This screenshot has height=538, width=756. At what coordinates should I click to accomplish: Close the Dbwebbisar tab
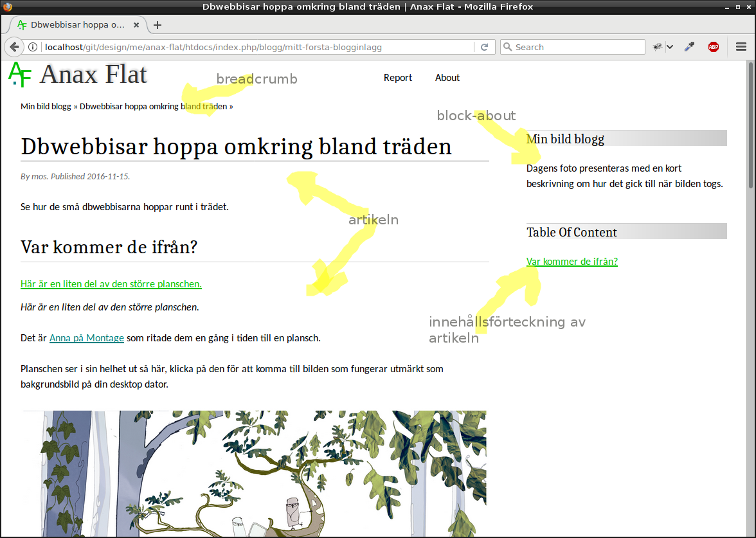[136, 24]
